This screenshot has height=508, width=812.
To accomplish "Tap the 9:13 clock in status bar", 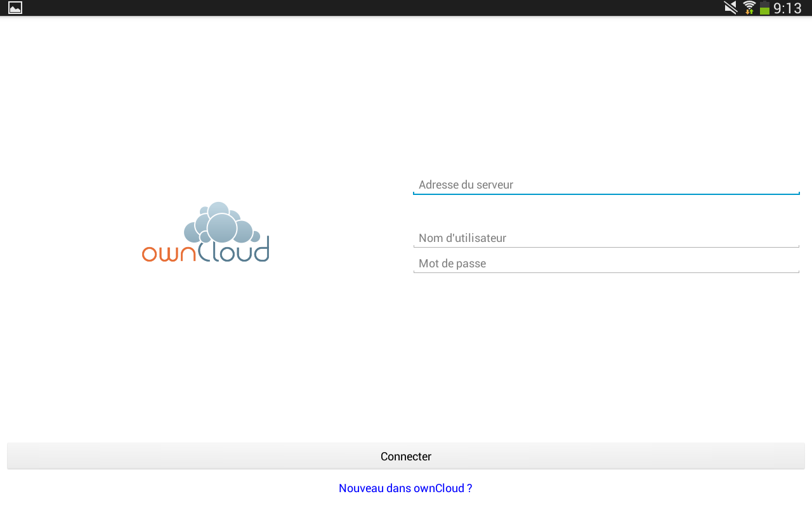I will point(788,8).
